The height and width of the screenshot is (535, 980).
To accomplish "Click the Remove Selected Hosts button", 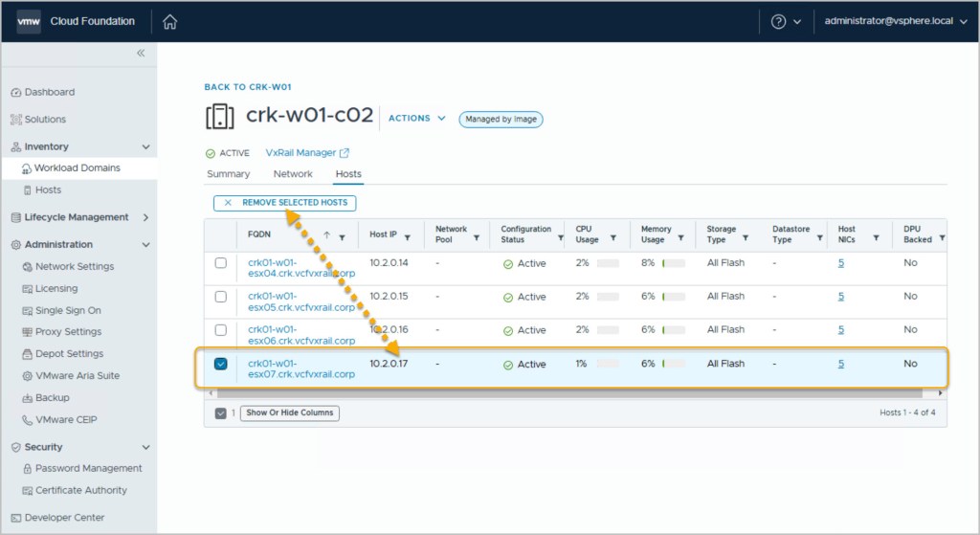I will coord(285,203).
